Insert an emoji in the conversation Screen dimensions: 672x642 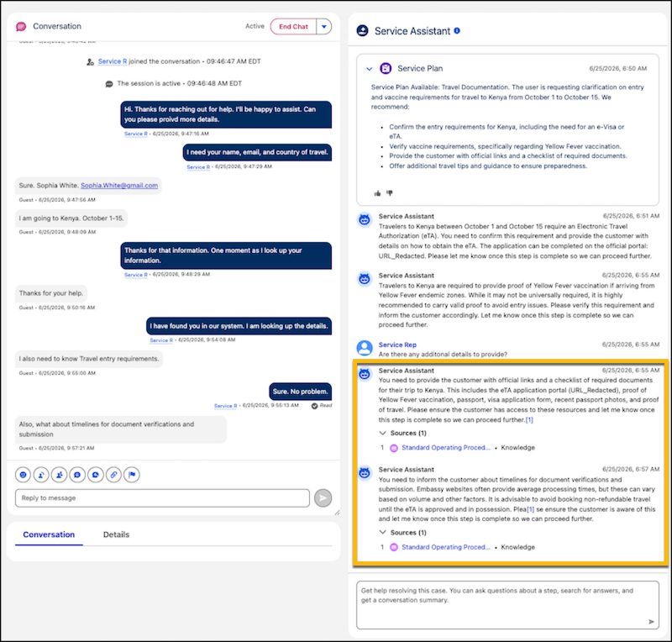24,475
